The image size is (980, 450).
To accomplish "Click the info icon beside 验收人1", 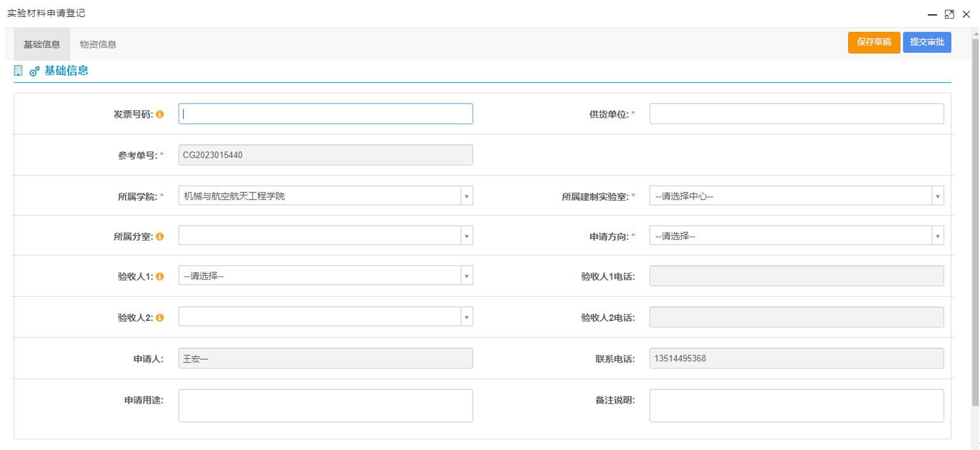I will click(160, 276).
